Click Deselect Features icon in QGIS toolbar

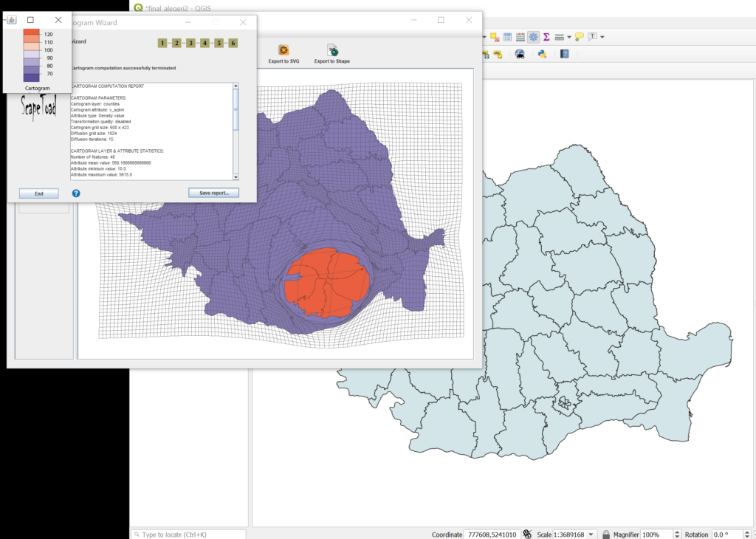point(495,37)
